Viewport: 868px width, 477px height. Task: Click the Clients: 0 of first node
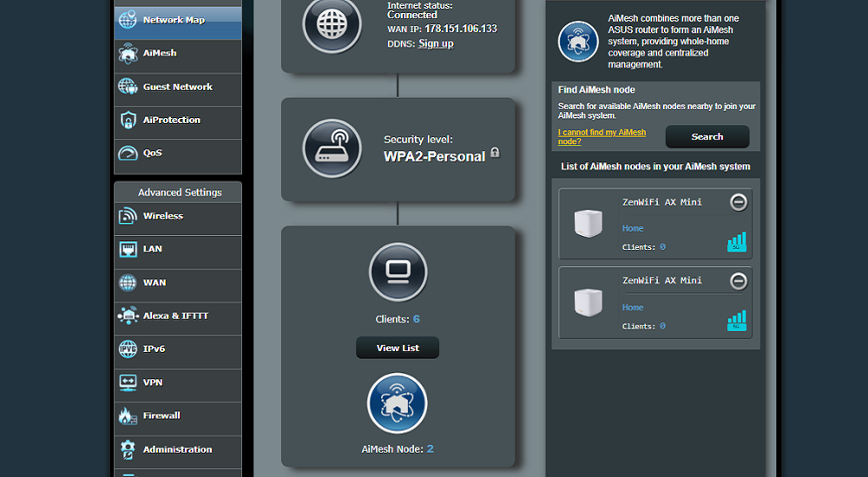[644, 247]
